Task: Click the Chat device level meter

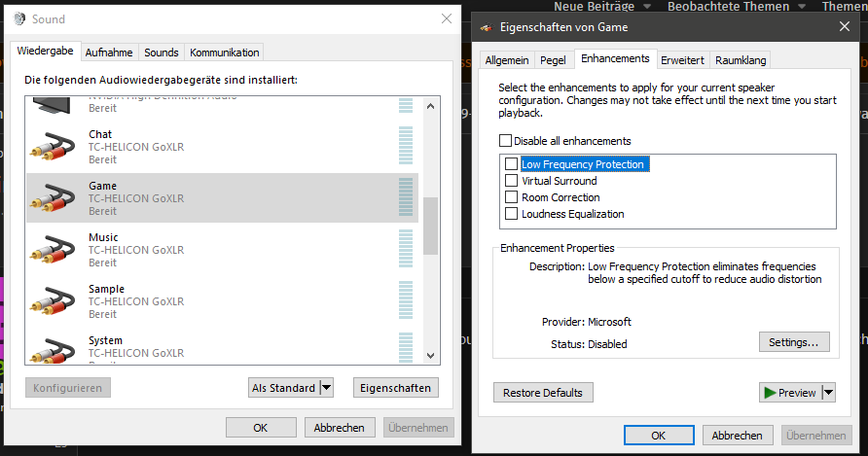Action: pyautogui.click(x=406, y=146)
